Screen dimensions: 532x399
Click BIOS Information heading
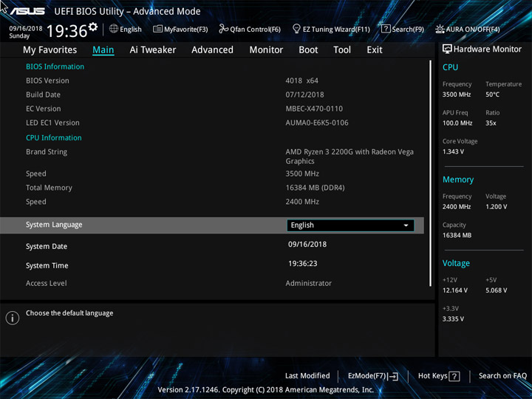55,66
